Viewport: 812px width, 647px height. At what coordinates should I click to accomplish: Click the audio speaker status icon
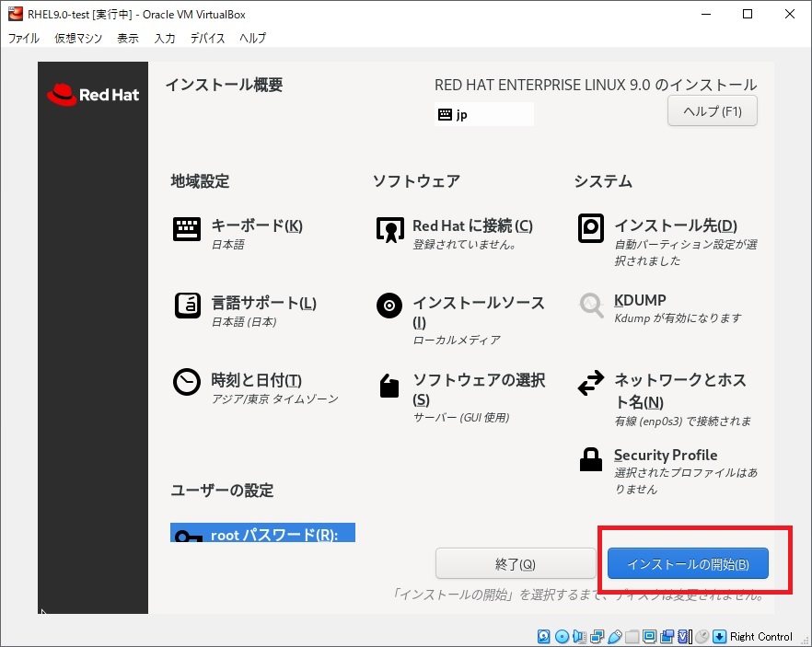[579, 636]
